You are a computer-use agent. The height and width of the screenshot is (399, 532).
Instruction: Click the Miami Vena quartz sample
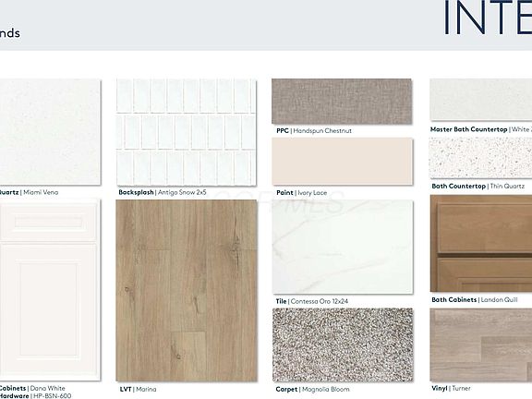click(x=50, y=132)
